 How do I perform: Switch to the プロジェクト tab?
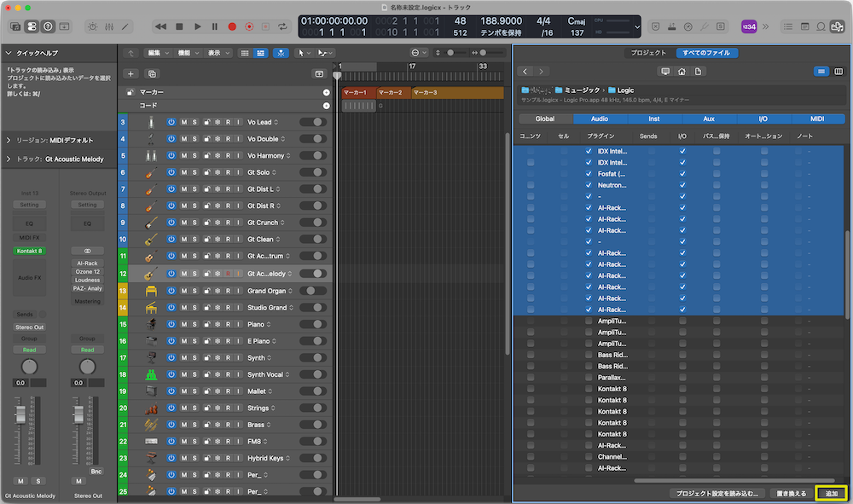click(648, 53)
